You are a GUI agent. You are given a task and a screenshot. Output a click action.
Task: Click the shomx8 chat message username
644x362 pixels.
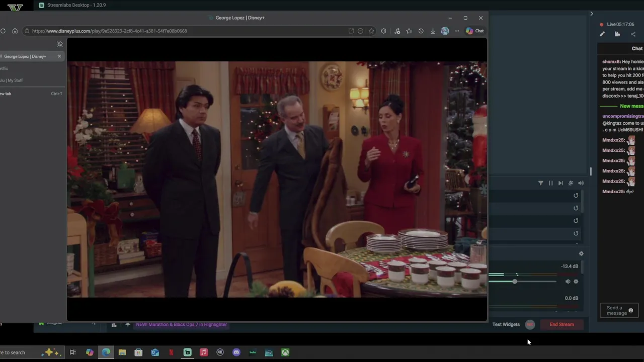[x=611, y=61]
